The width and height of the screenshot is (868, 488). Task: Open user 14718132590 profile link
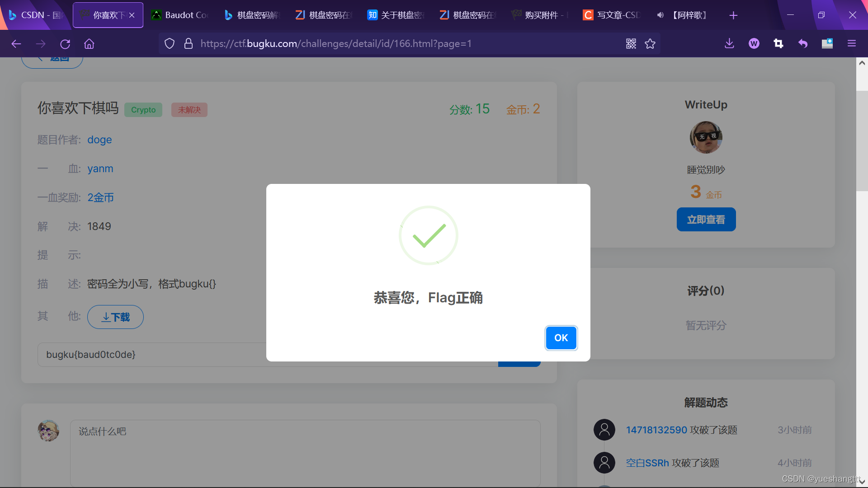point(656,430)
